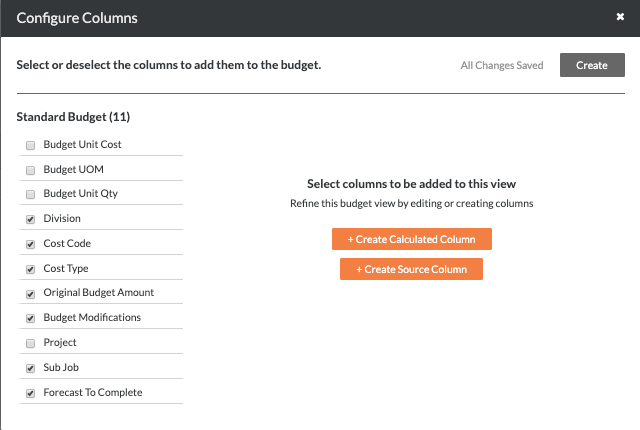
Task: Check the Budget UOM checkbox
Action: point(30,170)
